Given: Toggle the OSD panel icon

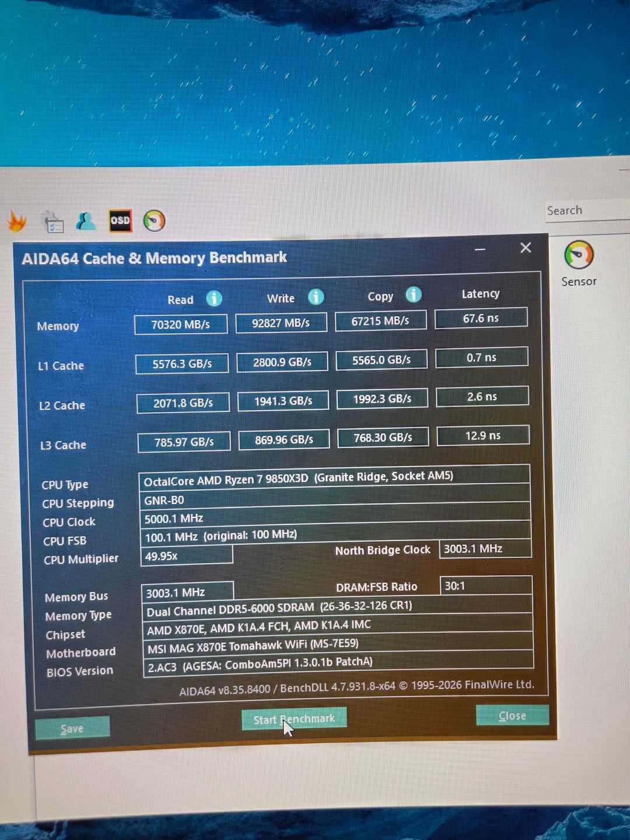Looking at the screenshot, I should click(120, 220).
